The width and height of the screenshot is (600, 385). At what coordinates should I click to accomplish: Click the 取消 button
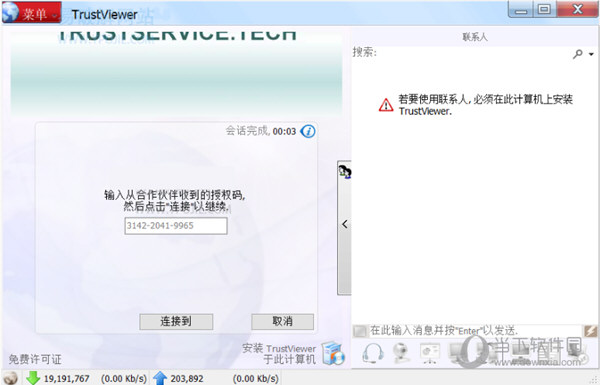[282, 321]
